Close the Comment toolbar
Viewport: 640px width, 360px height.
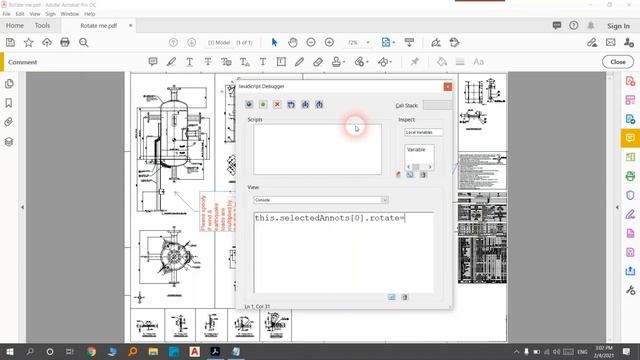point(618,62)
